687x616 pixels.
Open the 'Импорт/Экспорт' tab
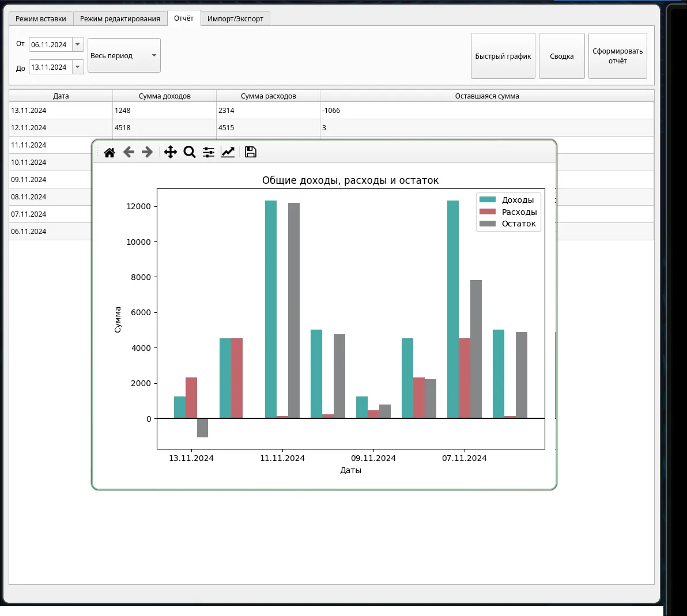pos(235,18)
